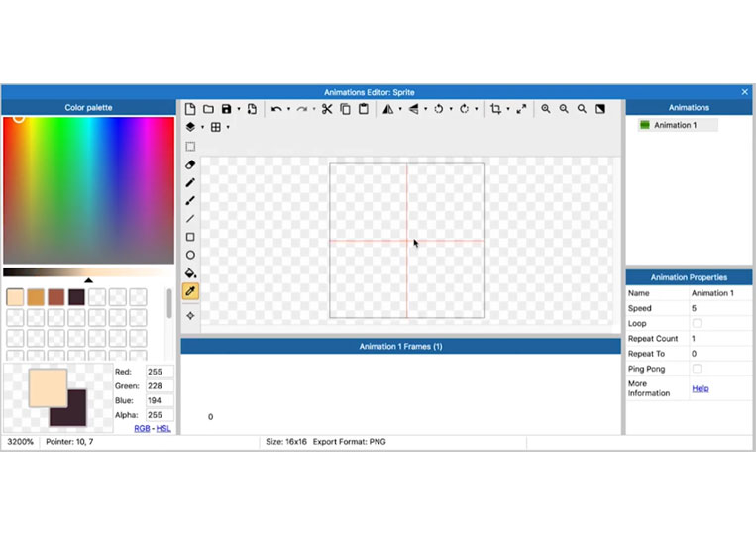Expand the Grid options dropdown arrow
This screenshot has height=536, width=756.
pyautogui.click(x=228, y=127)
